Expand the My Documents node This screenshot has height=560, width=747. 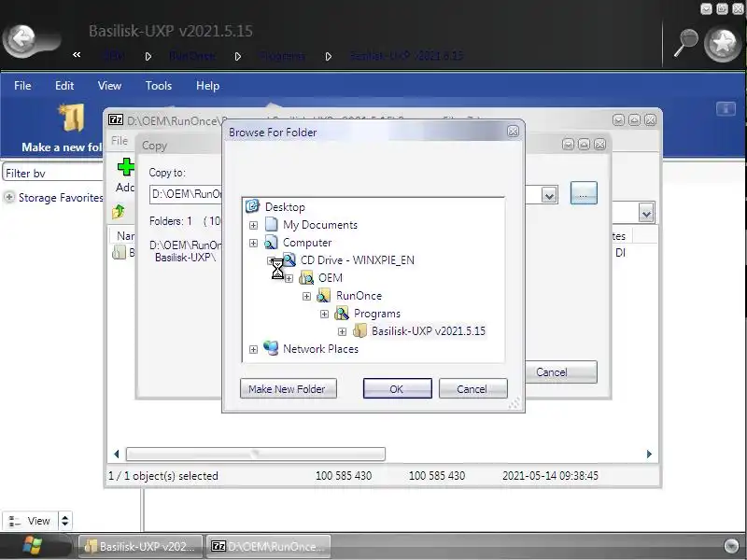pos(253,225)
